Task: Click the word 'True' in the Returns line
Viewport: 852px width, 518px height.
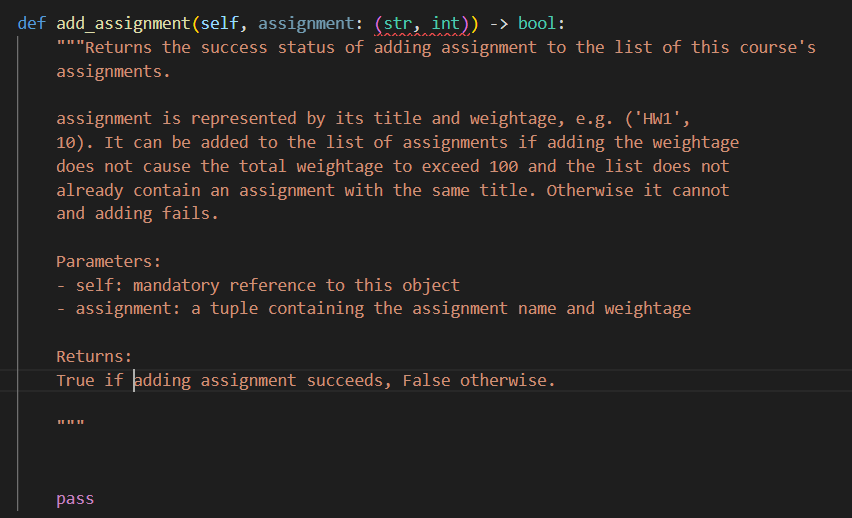Action: [75, 380]
